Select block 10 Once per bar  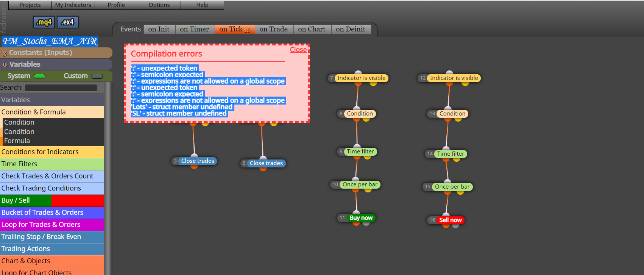[360, 184]
